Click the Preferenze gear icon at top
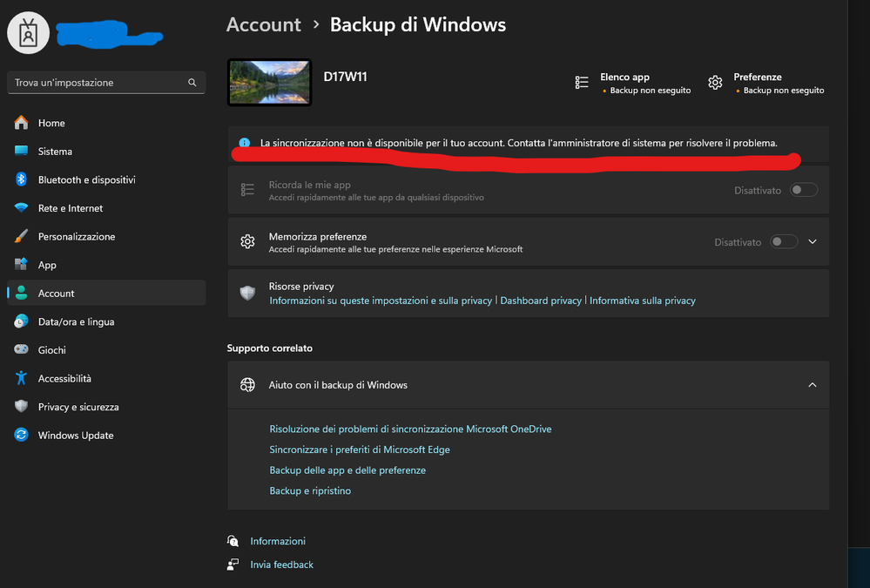Viewport: 870px width, 588px height. click(x=715, y=83)
